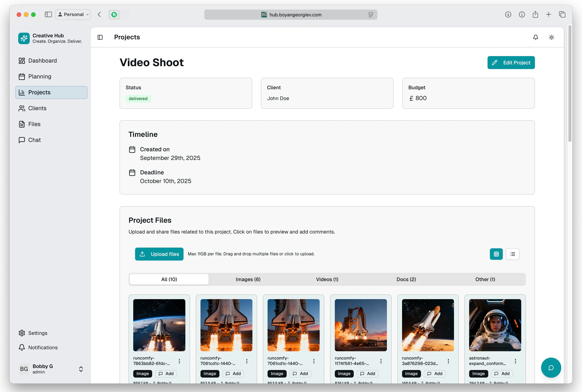The height and width of the screenshot is (392, 582).
Task: Click the Edit Project button
Action: tap(511, 63)
